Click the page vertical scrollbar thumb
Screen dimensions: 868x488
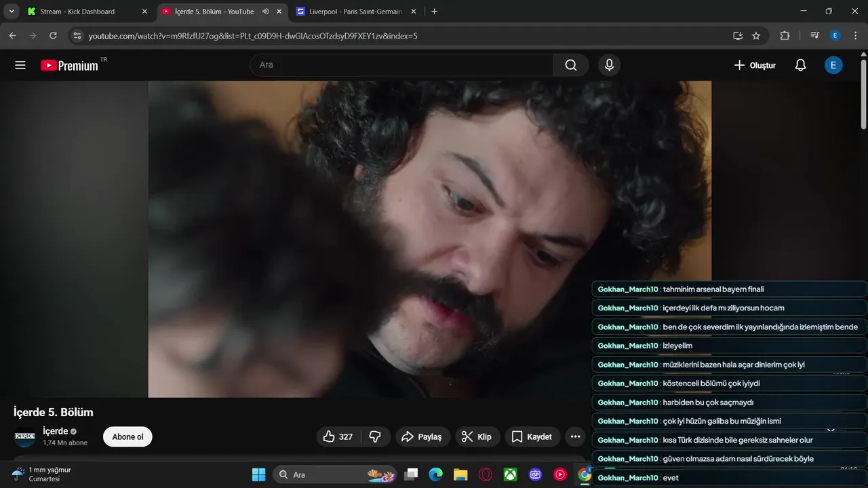(x=863, y=94)
